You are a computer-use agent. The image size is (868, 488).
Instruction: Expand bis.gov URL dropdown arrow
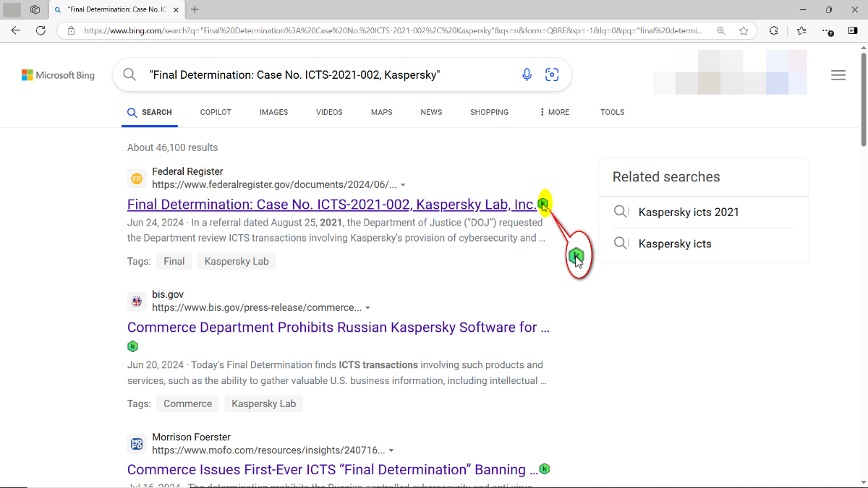pyautogui.click(x=367, y=308)
